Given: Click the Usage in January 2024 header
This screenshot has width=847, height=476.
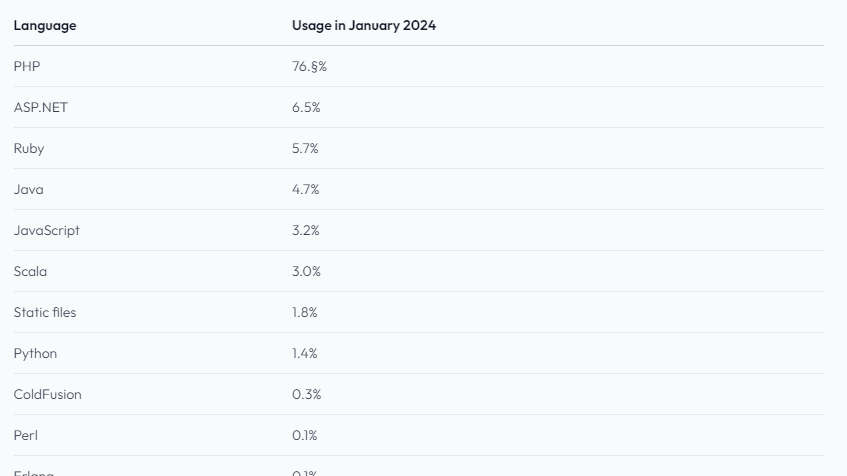Looking at the screenshot, I should pos(364,26).
